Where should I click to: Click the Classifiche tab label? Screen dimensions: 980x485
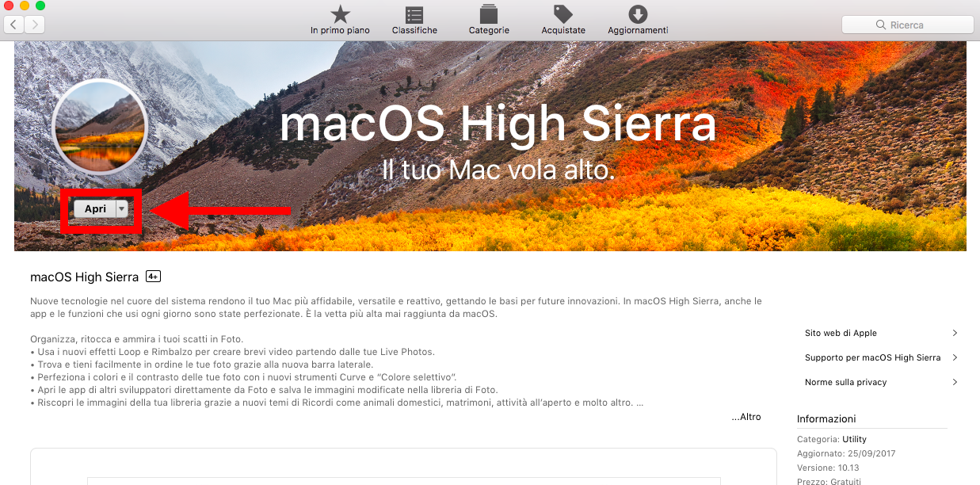(414, 30)
